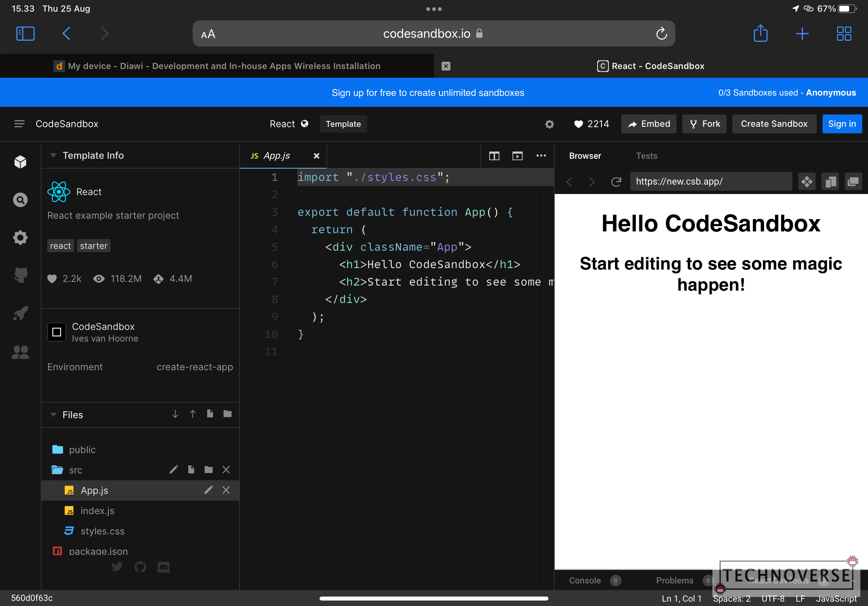Click the browser refresh icon
Screen dimensions: 868x606
coord(616,181)
